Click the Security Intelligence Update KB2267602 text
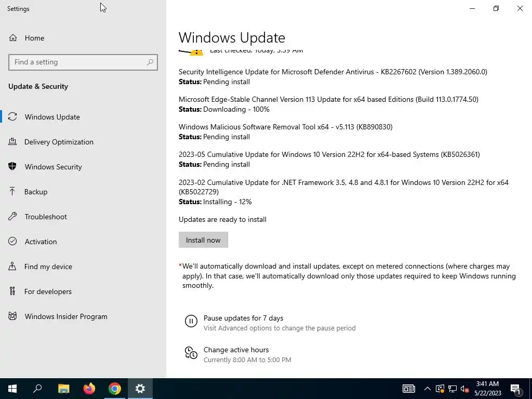Screen dimensions: 532x399 point(333,72)
